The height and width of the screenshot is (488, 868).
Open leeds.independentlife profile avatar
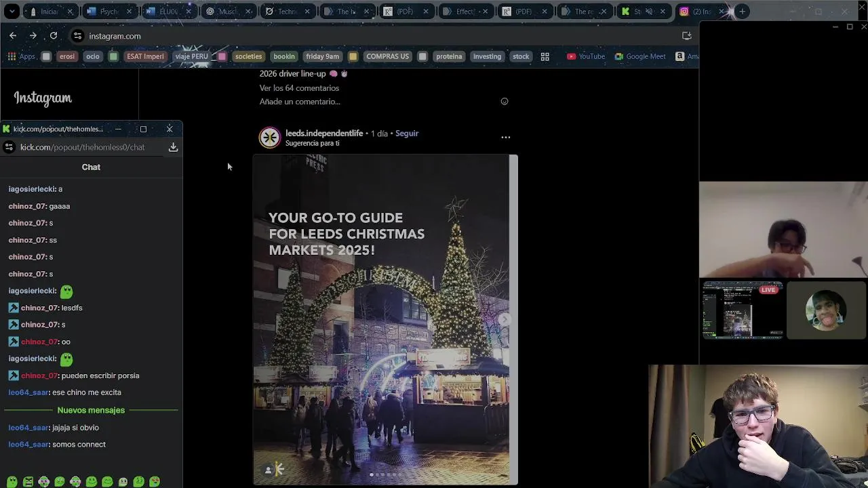point(269,138)
